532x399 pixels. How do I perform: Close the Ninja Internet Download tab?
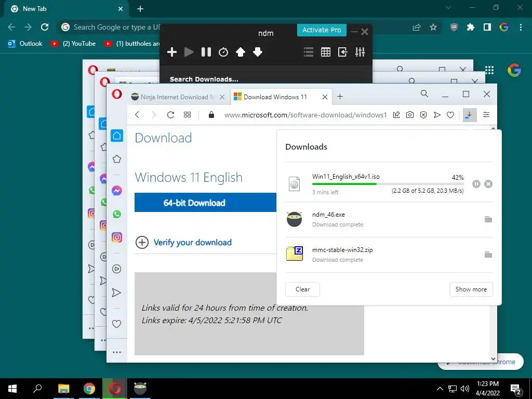[x=222, y=97]
